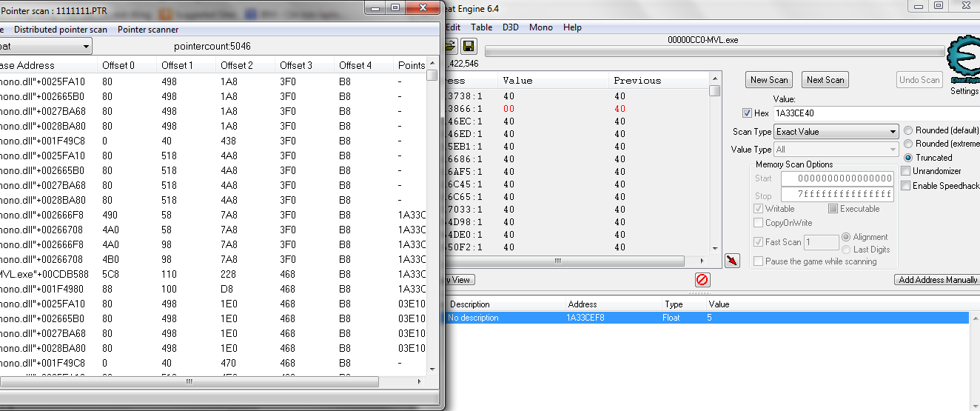Open the Mono menu
980x411 pixels.
click(x=540, y=27)
